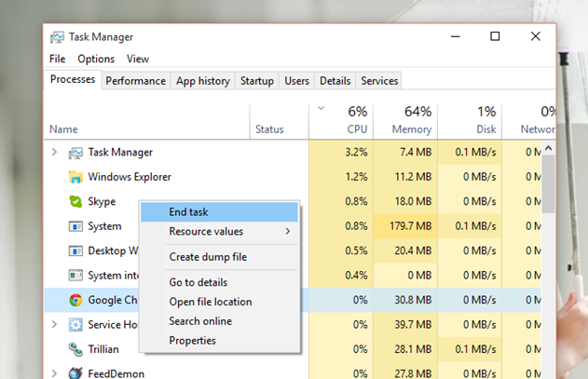Screen dimensions: 588x379
Task: Click the Desktop Window Manager icon
Action: pos(75,250)
